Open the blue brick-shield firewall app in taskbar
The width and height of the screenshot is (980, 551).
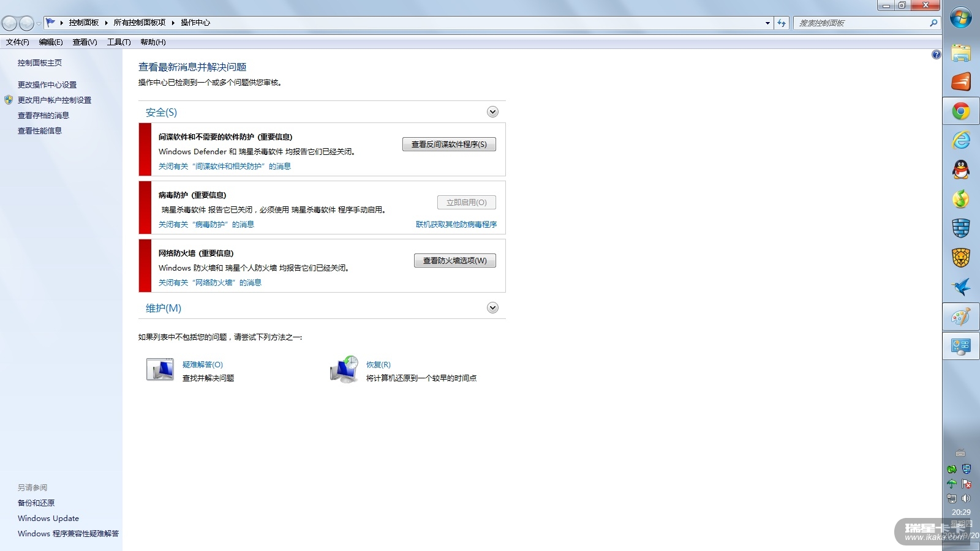coord(961,228)
